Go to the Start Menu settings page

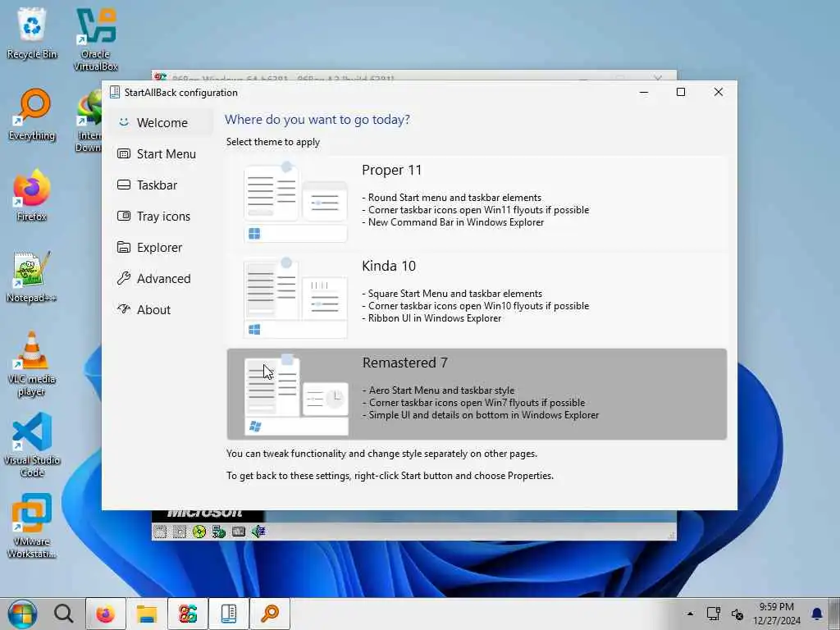162,153
